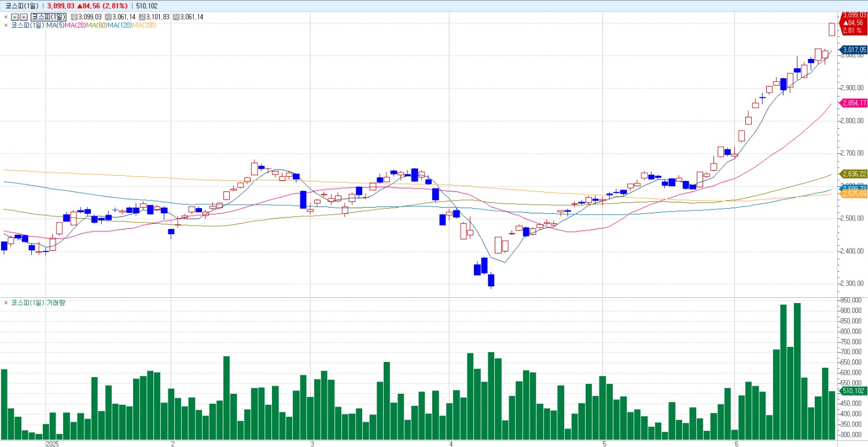The width and height of the screenshot is (868, 447).
Task: Remove the moving averages indicator row
Action: (x=6, y=25)
